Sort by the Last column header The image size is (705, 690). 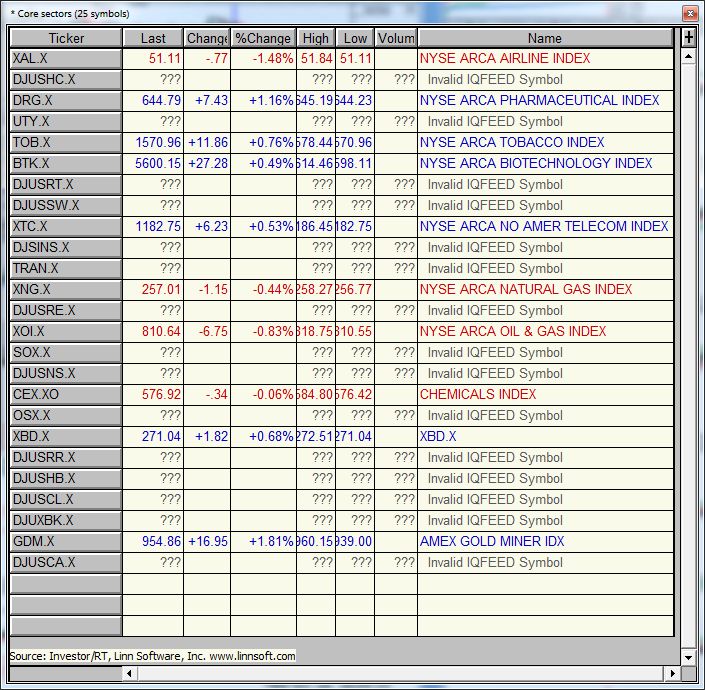[x=153, y=38]
